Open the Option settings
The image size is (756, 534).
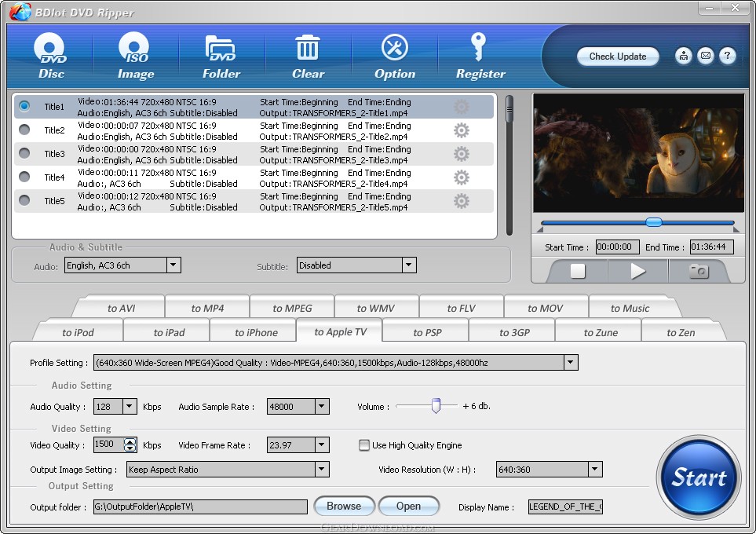tap(395, 57)
